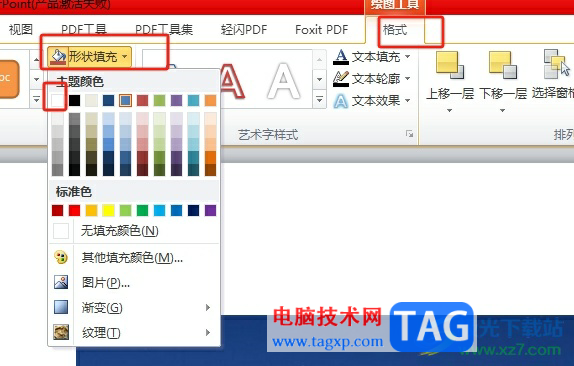Open the 渐变(G) gradient submenu
Screen dimensions: 574x366
(134, 308)
